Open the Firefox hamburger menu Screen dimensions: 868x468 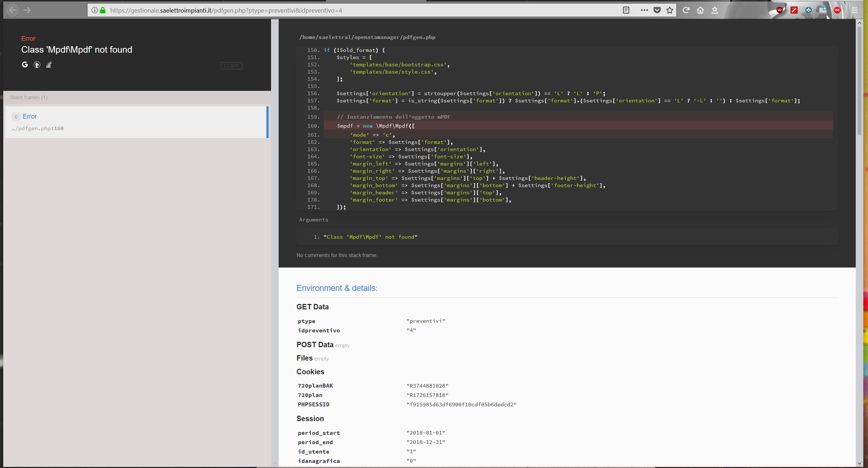pos(855,10)
